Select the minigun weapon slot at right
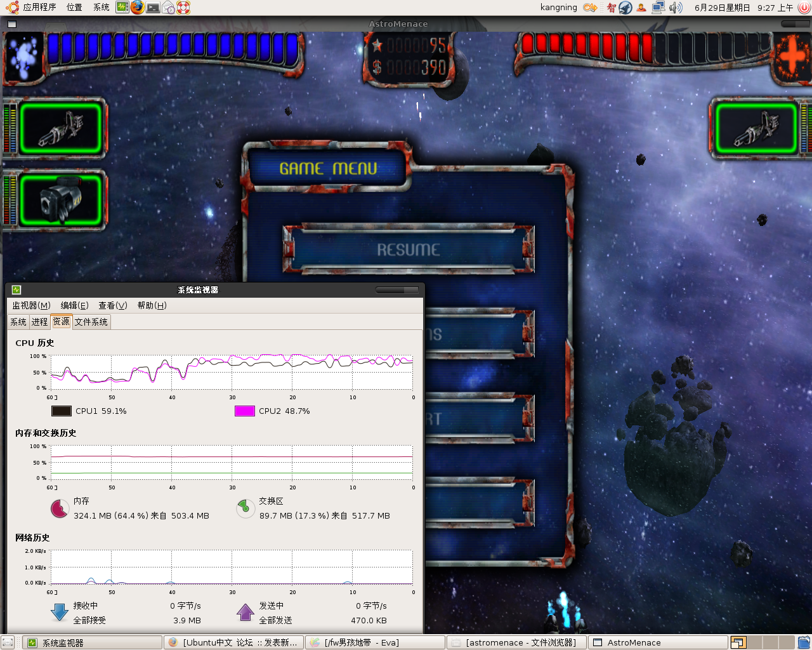The height and width of the screenshot is (650, 812). (756, 129)
